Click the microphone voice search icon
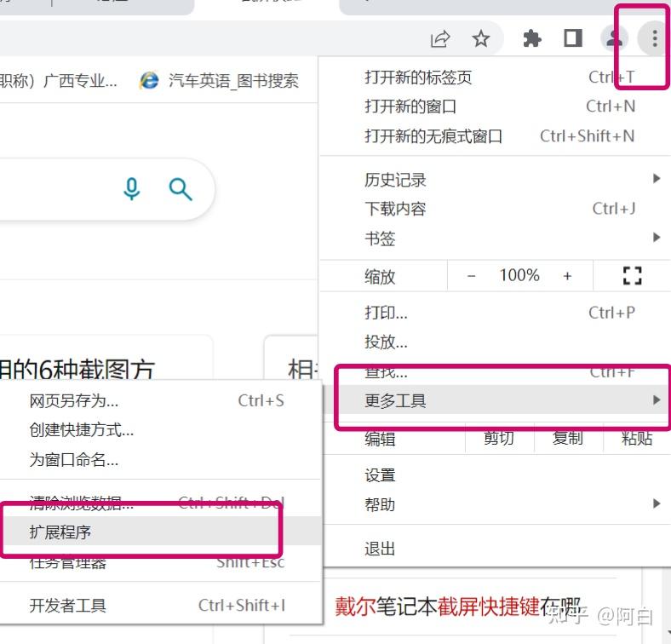 132,189
